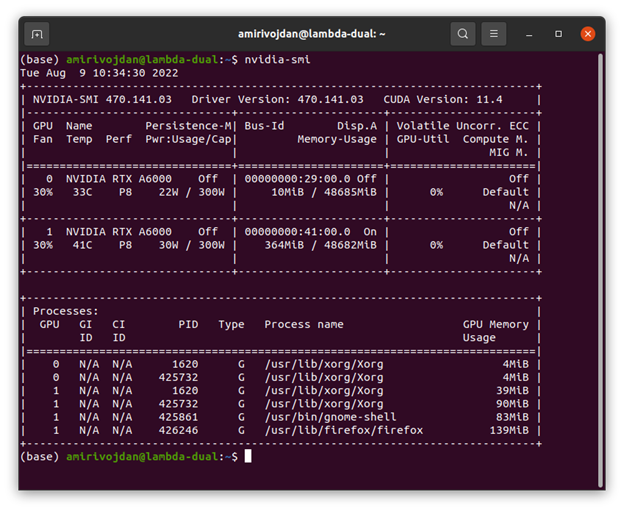
Task: Click CUDA Version: 11.4
Action: click(443, 99)
